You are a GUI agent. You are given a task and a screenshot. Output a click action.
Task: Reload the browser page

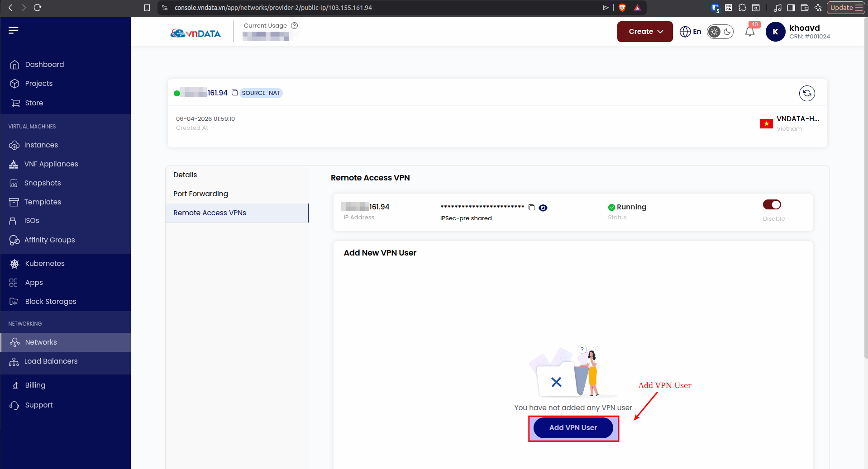pyautogui.click(x=38, y=8)
